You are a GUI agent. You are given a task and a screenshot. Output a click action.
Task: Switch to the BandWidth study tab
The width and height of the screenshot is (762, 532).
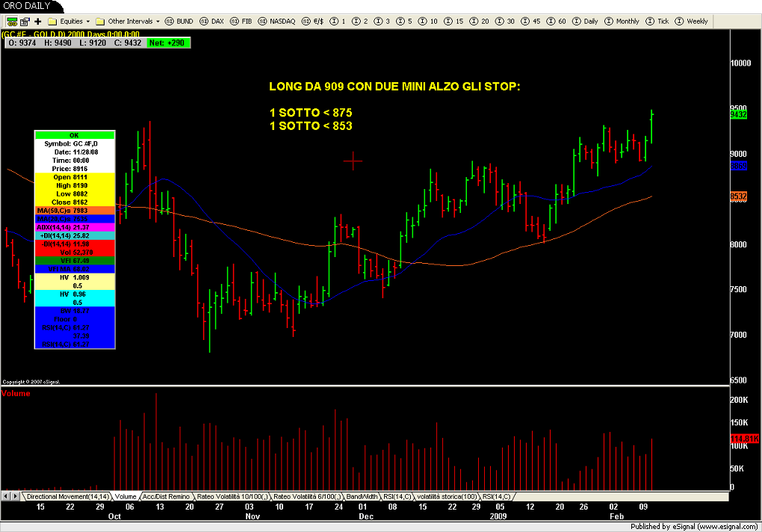(362, 496)
